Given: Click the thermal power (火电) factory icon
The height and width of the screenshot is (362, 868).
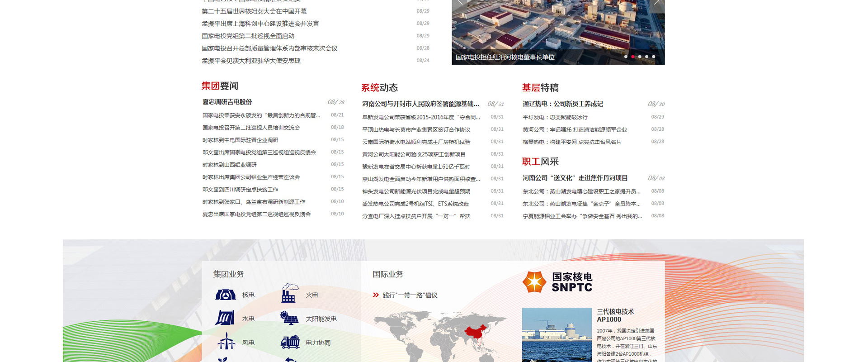Looking at the screenshot, I should click(289, 294).
